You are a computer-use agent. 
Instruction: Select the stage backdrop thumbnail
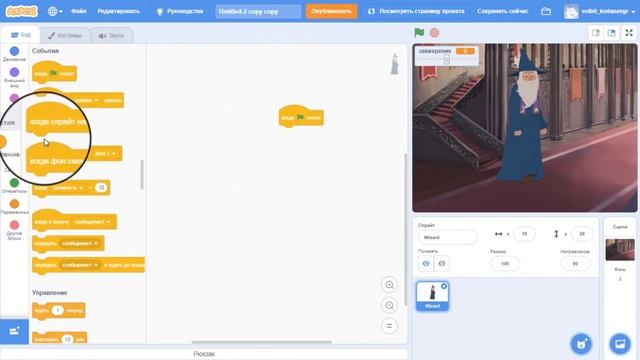coord(620,249)
